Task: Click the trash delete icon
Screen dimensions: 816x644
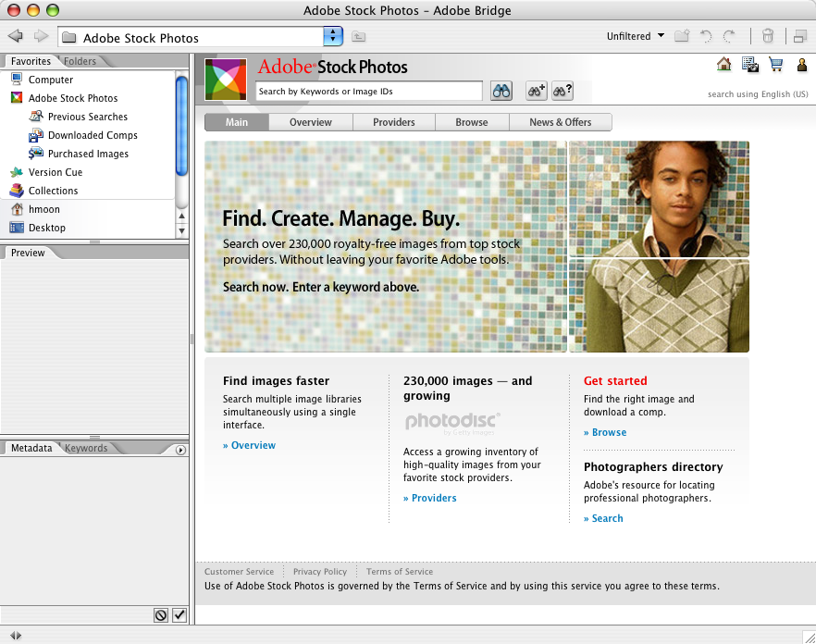Action: [768, 36]
